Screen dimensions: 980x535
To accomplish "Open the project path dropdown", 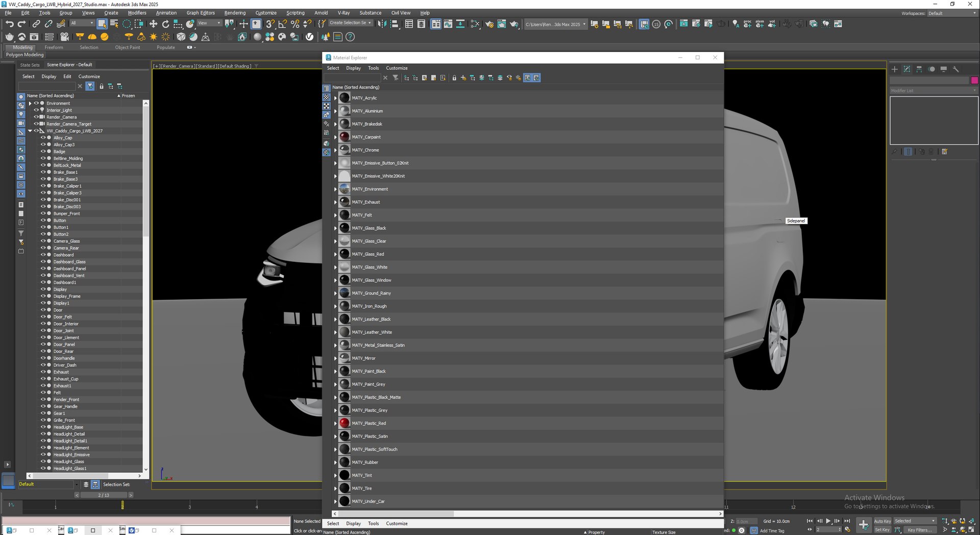I will (x=555, y=24).
